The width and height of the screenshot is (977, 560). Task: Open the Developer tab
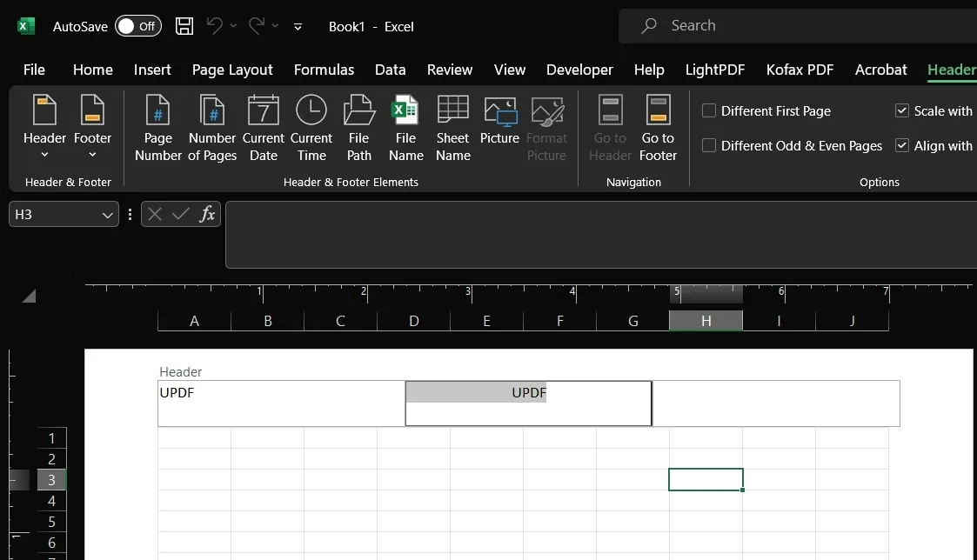click(579, 70)
